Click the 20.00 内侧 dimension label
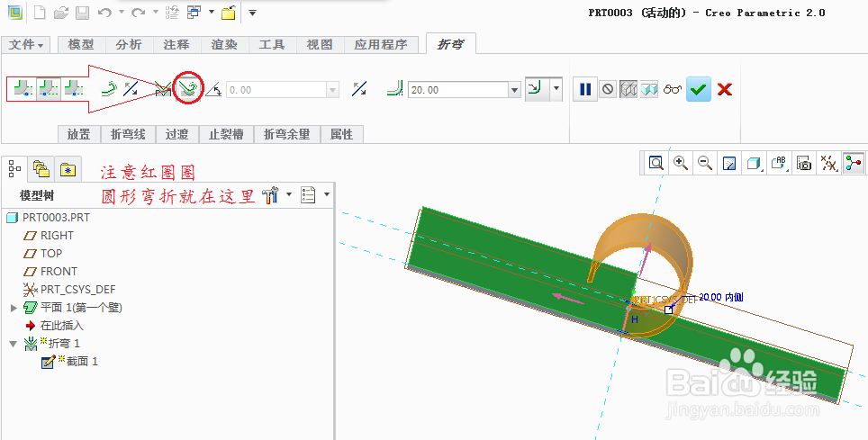The image size is (868, 440). coord(720,297)
